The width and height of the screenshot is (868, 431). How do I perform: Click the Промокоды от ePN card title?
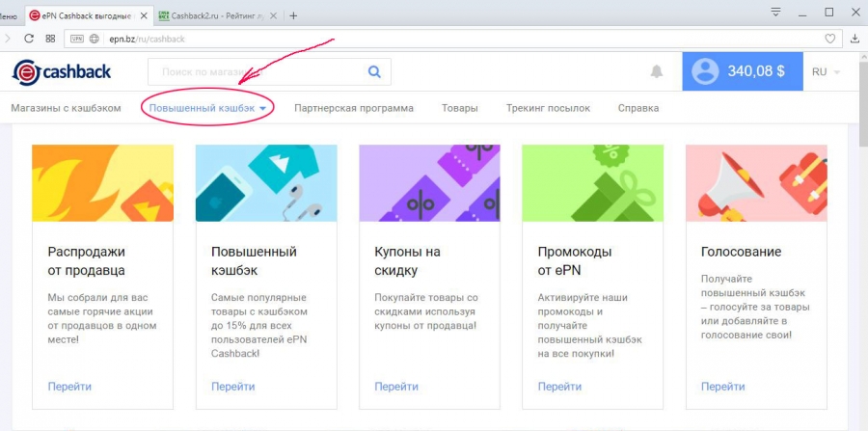click(575, 261)
